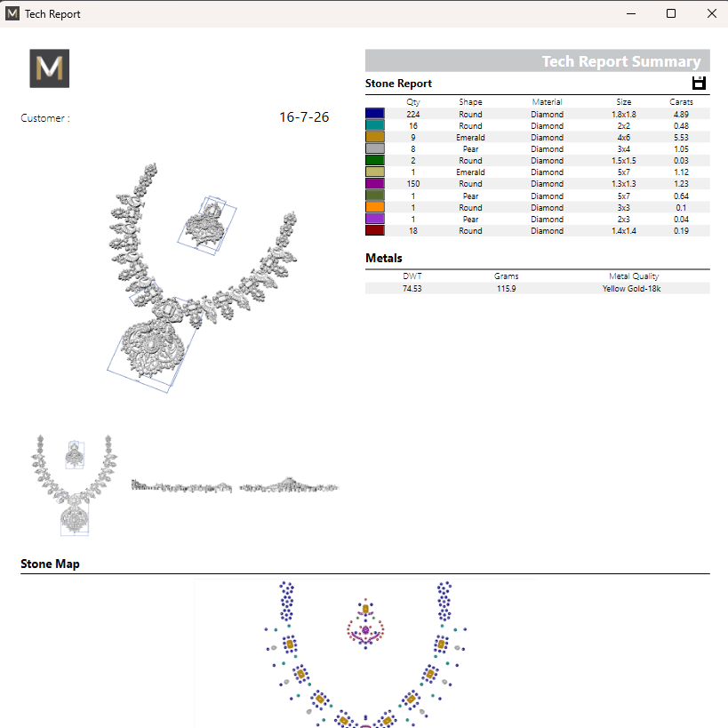
Task: Click the Stone Report heading
Action: (398, 84)
